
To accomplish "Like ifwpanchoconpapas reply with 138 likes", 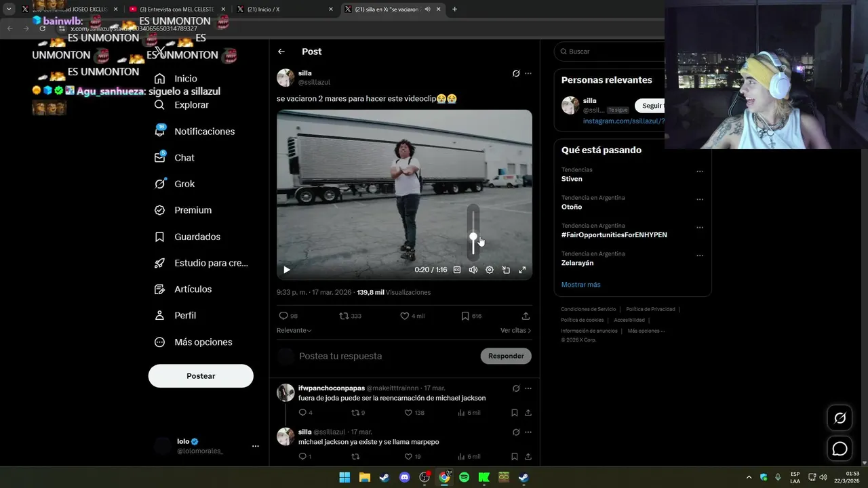I will 414,413.
